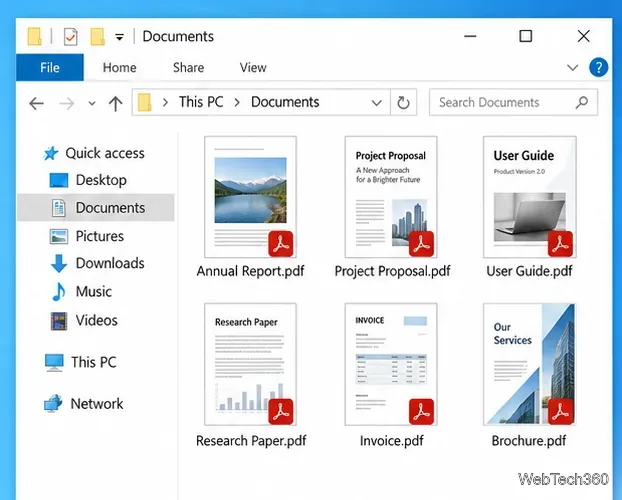Click the Downloads blue arrow icon

tap(59, 263)
